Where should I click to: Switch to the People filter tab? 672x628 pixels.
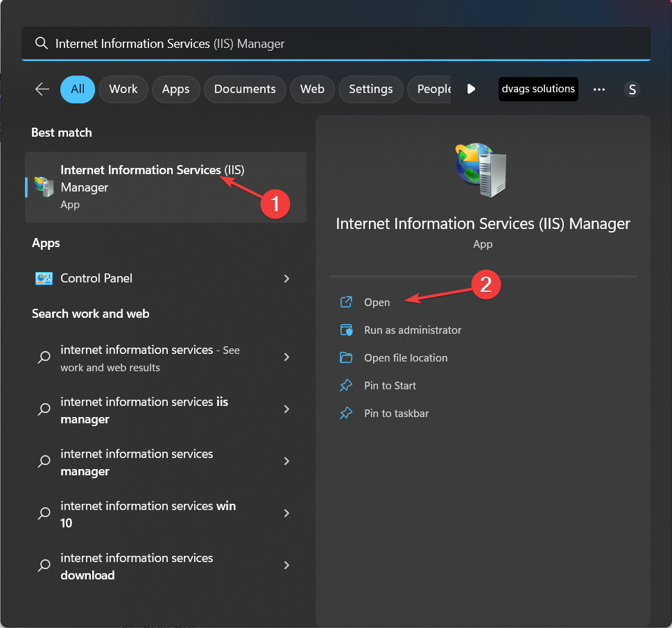[430, 90]
